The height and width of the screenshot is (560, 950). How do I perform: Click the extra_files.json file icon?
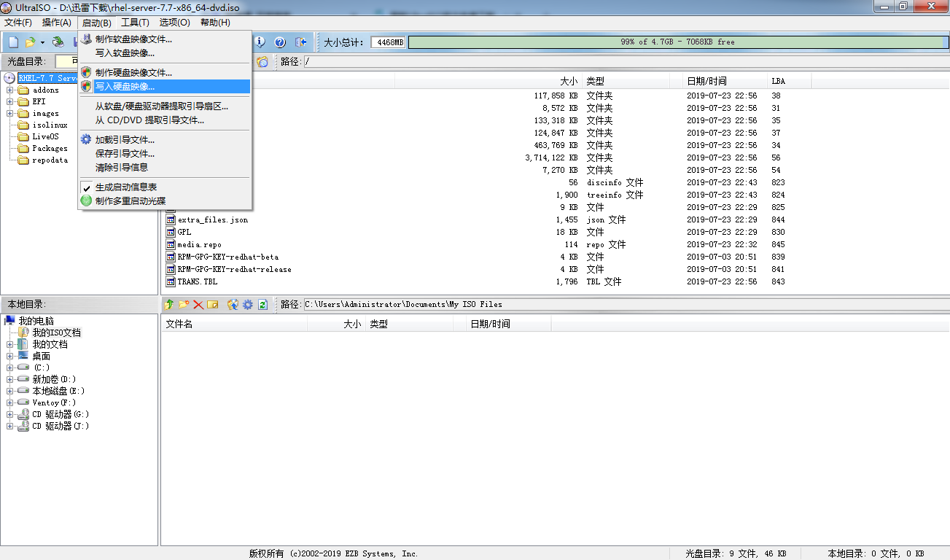pos(171,219)
